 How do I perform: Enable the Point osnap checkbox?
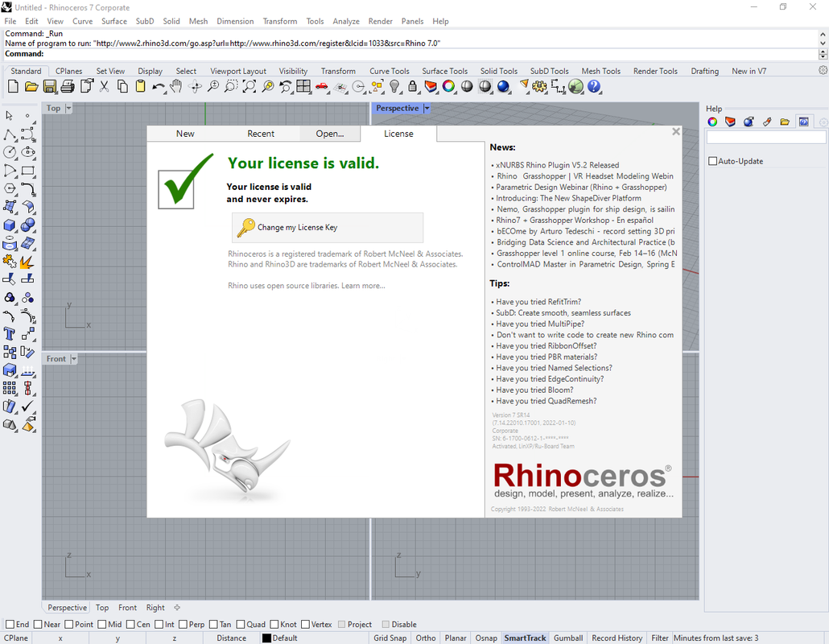tap(68, 625)
